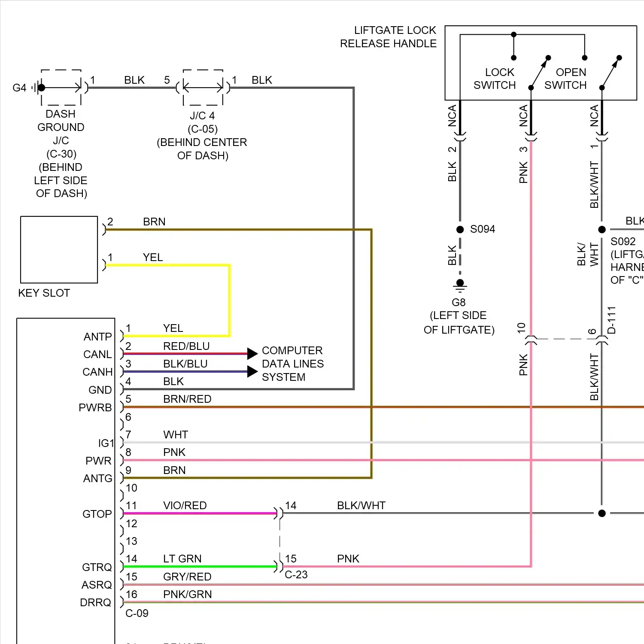Select the DRRQ pin label
This screenshot has height=644, width=644.
pos(95,602)
